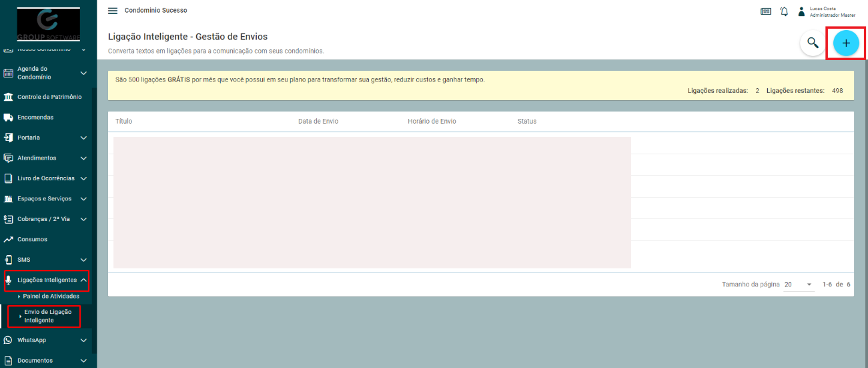
Task: Collapse Ligações Inteligentes chevron
Action: (83, 280)
